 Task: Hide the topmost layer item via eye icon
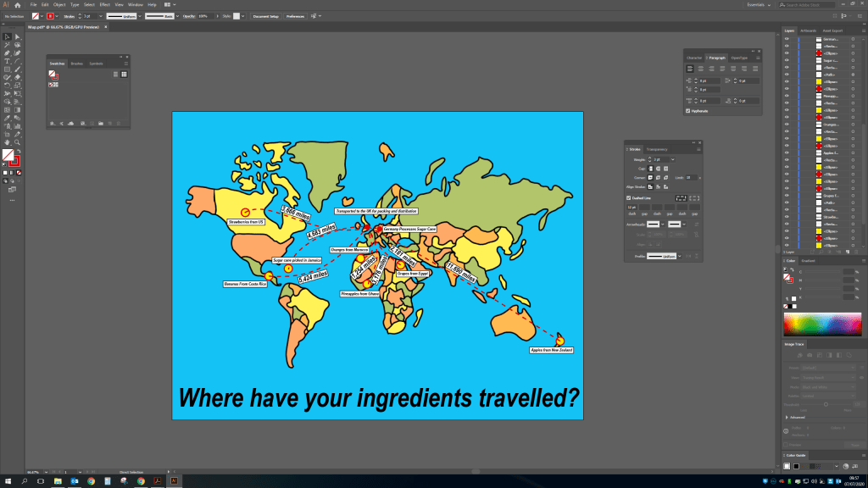click(787, 41)
